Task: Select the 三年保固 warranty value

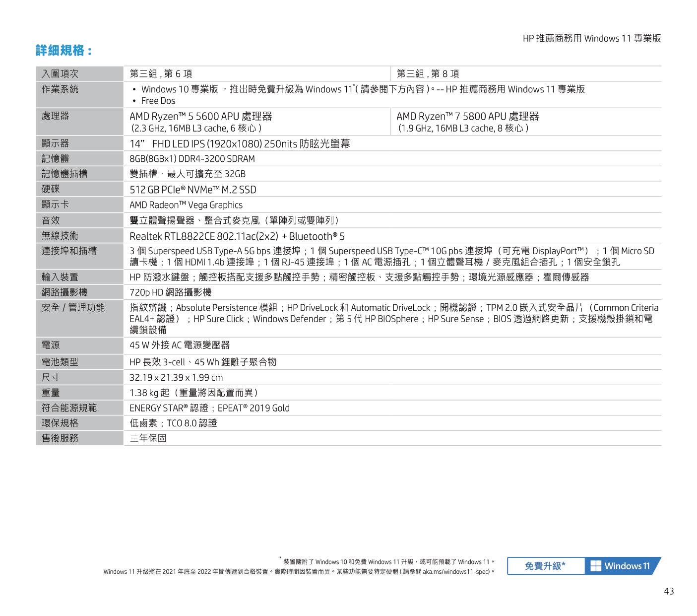Action: pos(148,439)
